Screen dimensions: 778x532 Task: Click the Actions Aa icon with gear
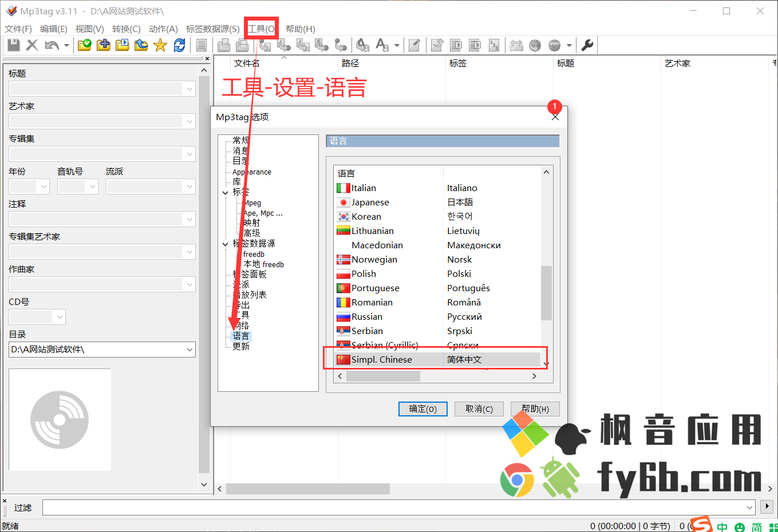pyautogui.click(x=363, y=45)
